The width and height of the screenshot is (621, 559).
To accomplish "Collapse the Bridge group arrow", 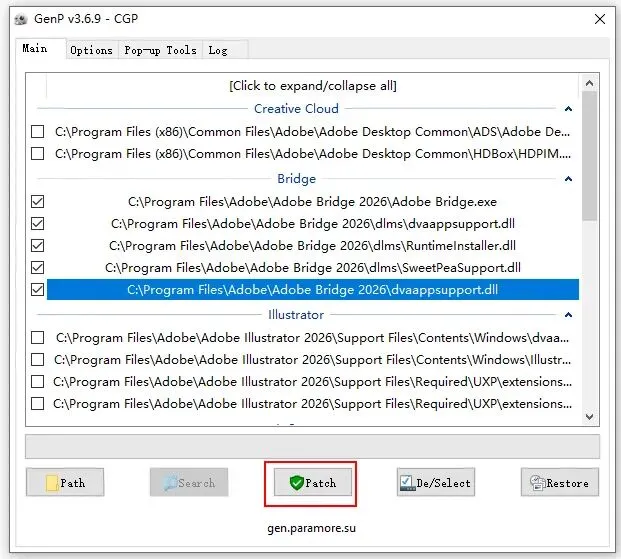I will (x=568, y=179).
